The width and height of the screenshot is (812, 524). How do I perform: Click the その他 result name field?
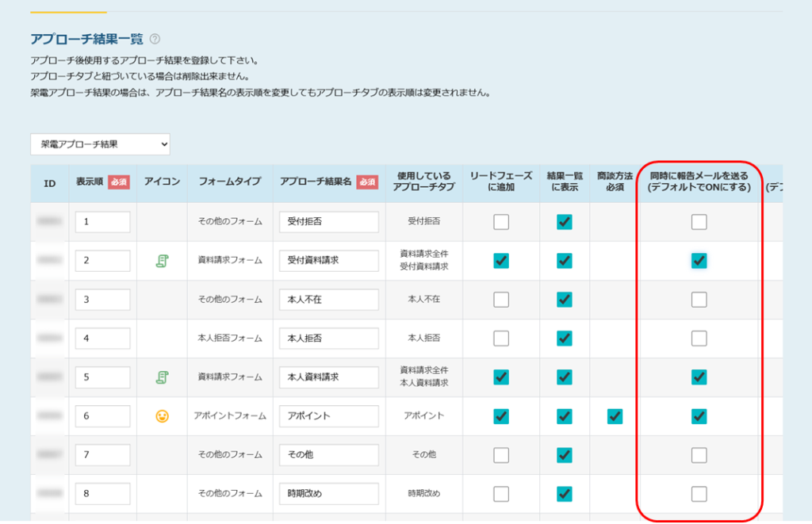coord(328,455)
